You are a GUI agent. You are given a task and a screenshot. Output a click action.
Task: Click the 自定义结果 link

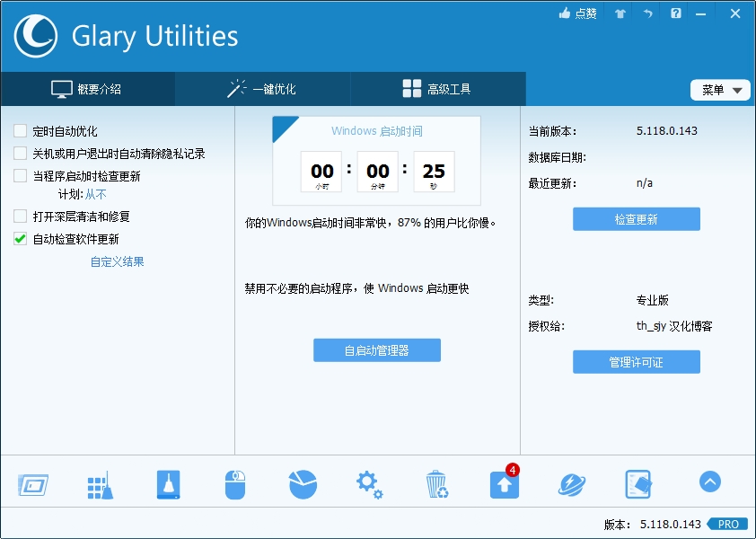[x=117, y=261]
